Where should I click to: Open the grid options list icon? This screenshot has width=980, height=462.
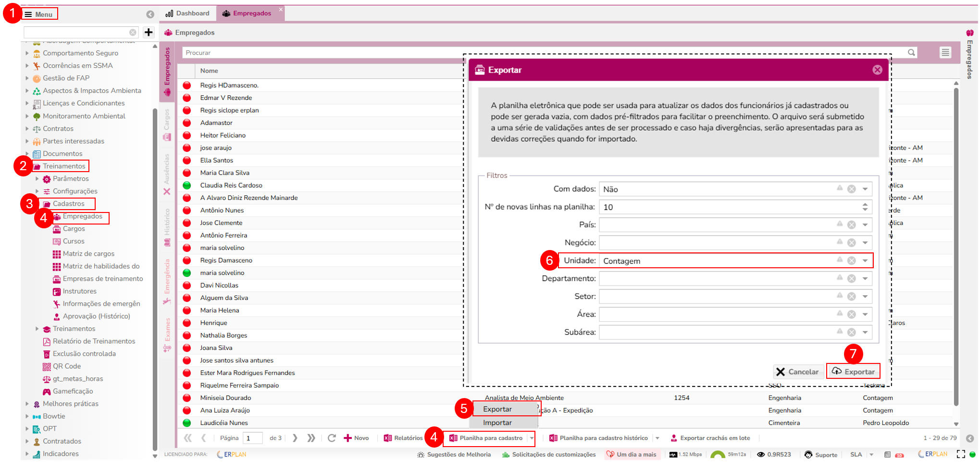pyautogui.click(x=945, y=52)
